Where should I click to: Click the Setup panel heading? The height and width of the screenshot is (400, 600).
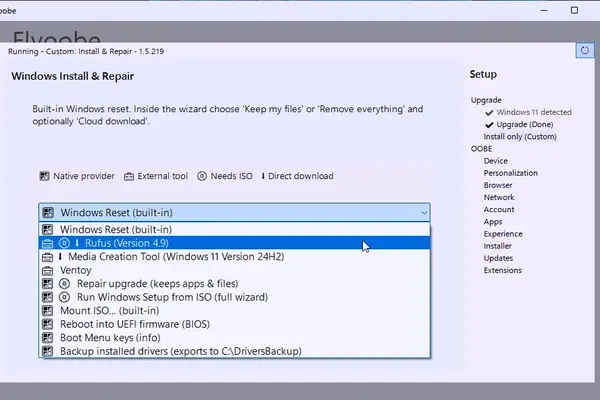[x=483, y=74]
